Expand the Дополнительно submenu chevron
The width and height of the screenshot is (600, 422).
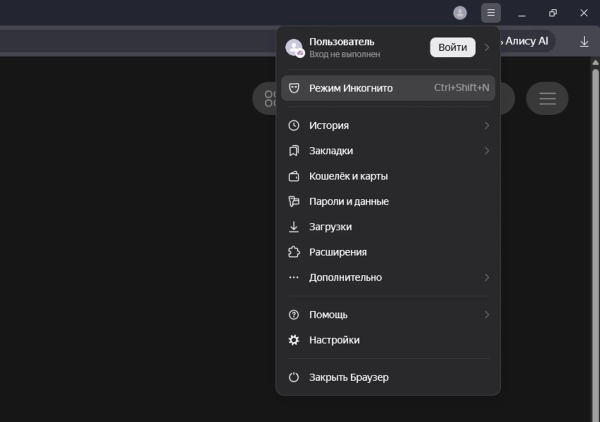coord(487,277)
